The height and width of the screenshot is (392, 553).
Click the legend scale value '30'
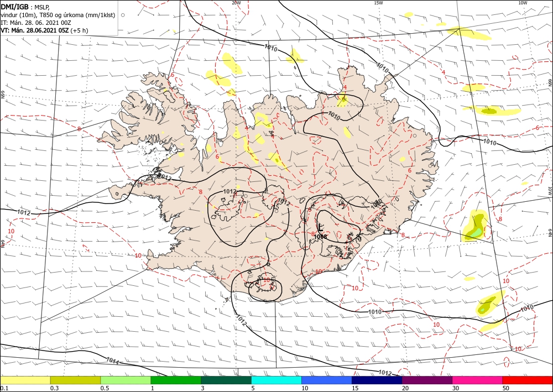tap(456, 388)
